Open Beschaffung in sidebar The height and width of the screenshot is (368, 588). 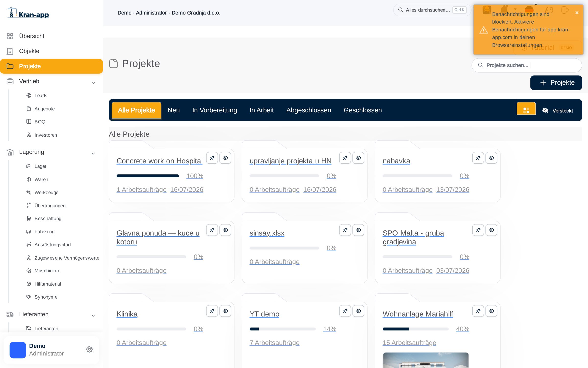click(x=48, y=218)
